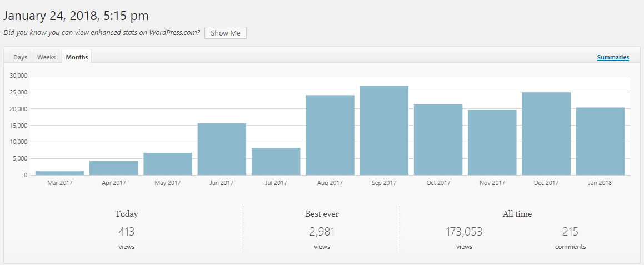Click the Jan 2018 axis label
The image size is (644, 265).
pos(601,183)
